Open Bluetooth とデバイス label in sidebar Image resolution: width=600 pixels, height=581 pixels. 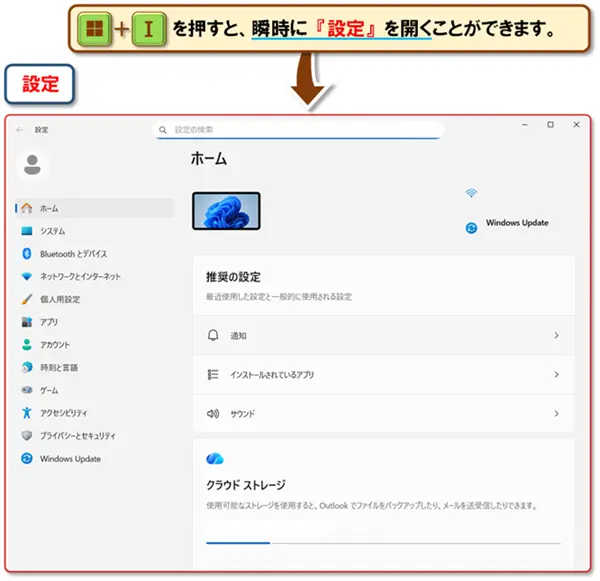click(x=74, y=254)
